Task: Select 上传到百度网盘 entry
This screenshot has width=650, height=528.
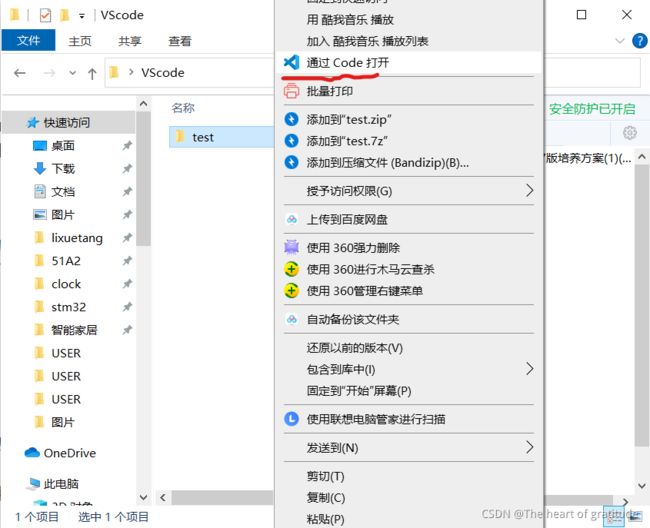Action: (x=409, y=219)
